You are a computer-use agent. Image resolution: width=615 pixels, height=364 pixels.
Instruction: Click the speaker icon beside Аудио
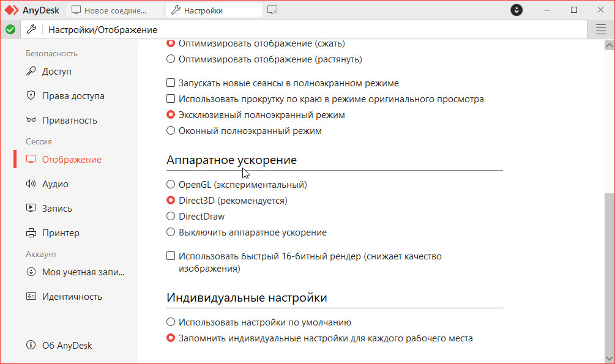tap(31, 184)
